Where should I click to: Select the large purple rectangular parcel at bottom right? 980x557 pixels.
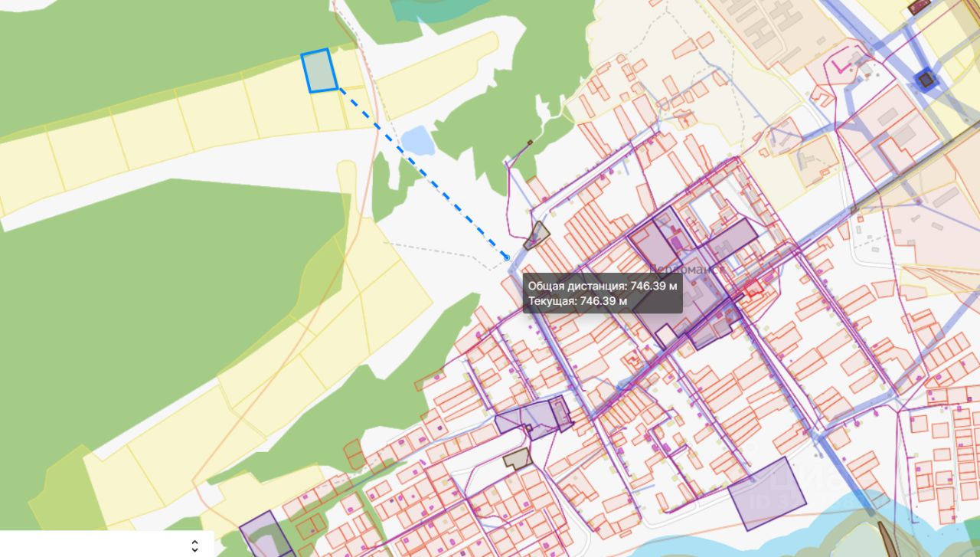pyautogui.click(x=767, y=493)
